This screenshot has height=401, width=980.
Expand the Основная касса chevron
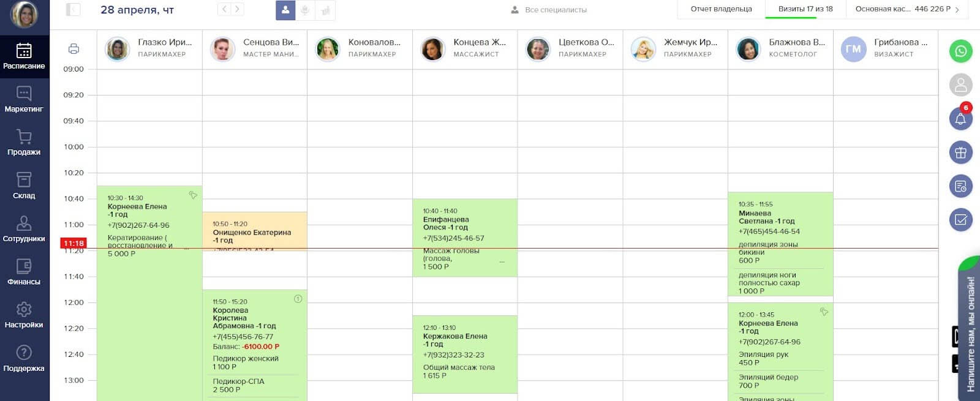pyautogui.click(x=957, y=10)
